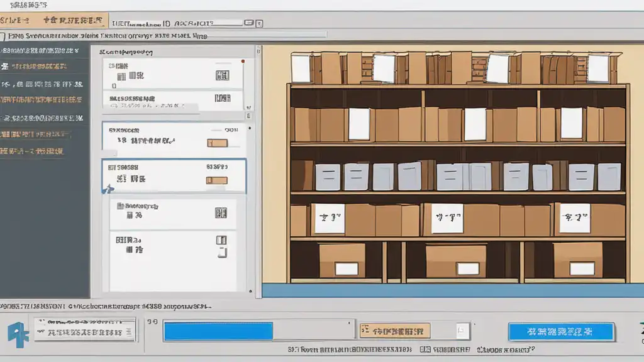Screen dimensions: 644x362
Task: Click the blue puzzle-shaped icon at bottom left
Action: click(18, 331)
